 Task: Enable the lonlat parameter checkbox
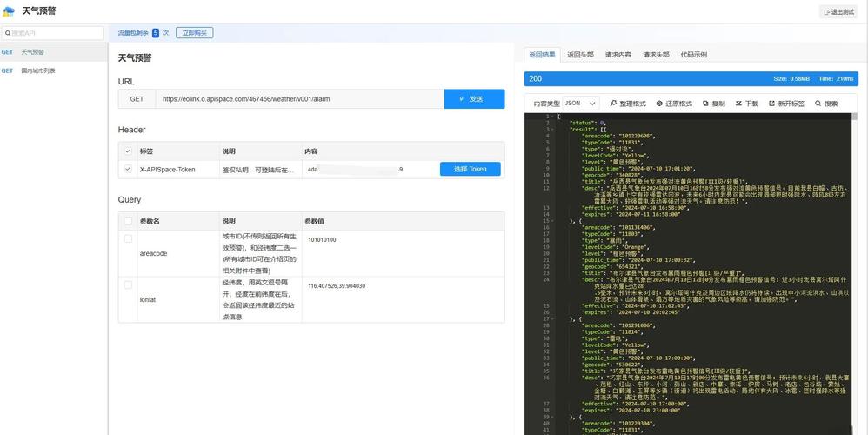[x=128, y=285]
